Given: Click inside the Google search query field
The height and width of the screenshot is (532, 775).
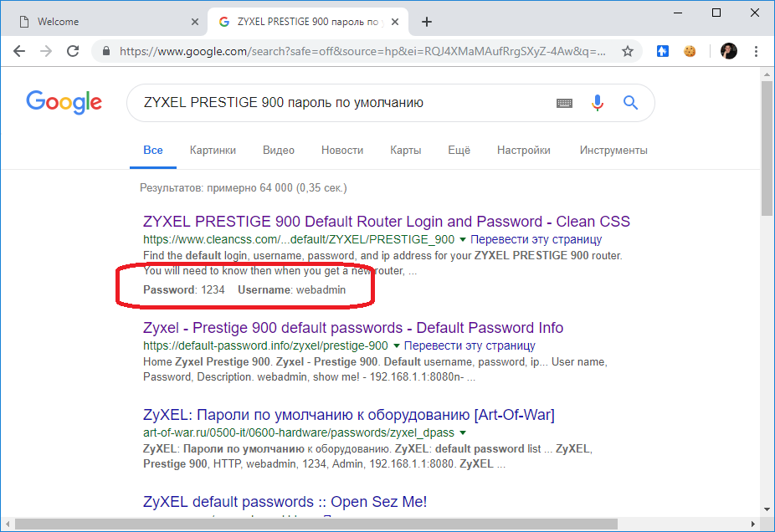Looking at the screenshot, I should [341, 103].
